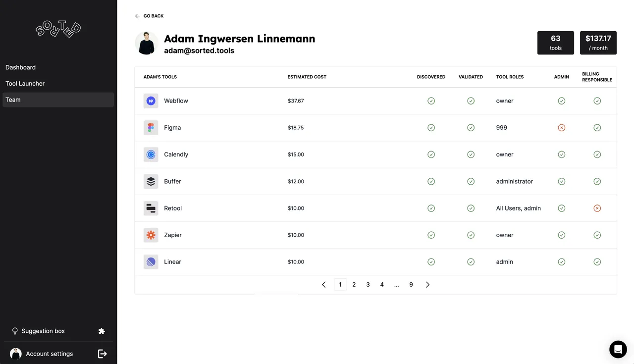Open the chat support bubble
Viewport: 634px width, 364px height.
click(x=618, y=349)
